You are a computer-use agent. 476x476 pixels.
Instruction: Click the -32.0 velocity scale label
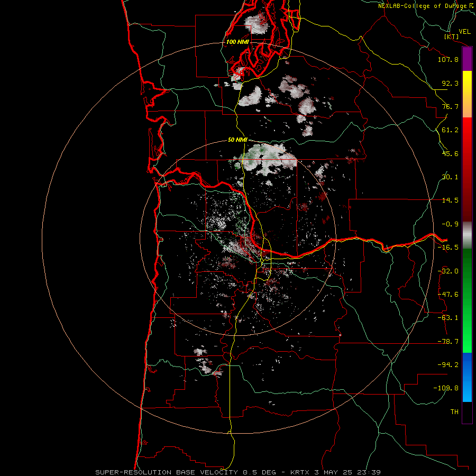pos(448,271)
